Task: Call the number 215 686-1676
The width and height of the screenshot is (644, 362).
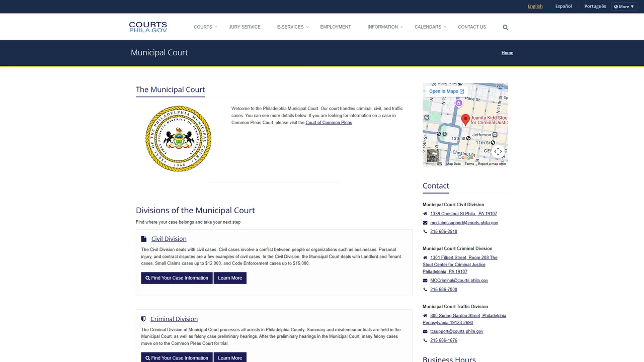Action: (x=444, y=340)
